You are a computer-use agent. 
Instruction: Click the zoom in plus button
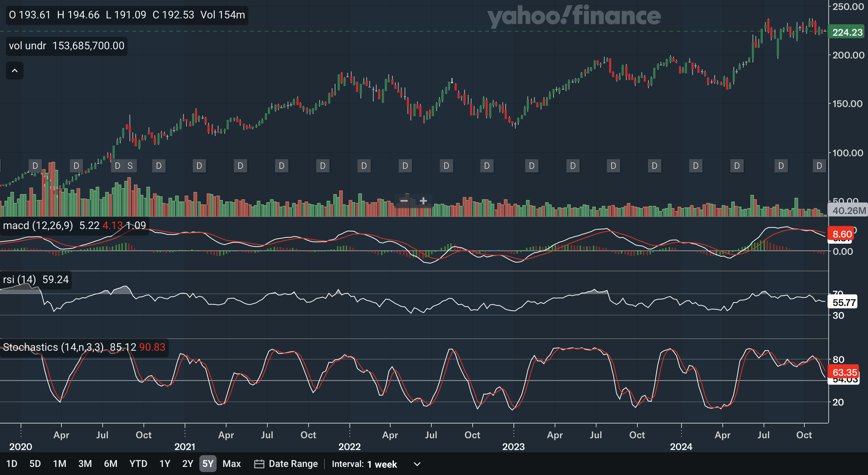point(423,201)
